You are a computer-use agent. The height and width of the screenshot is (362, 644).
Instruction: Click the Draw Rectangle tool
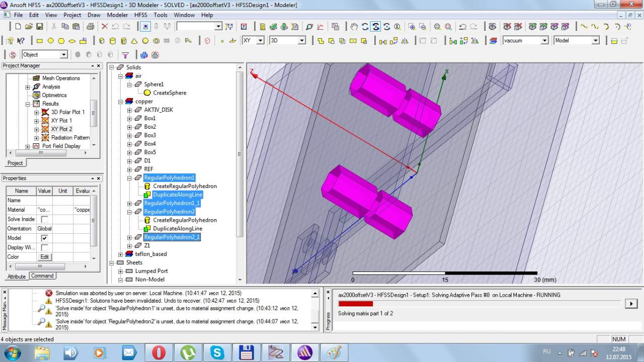40,41
